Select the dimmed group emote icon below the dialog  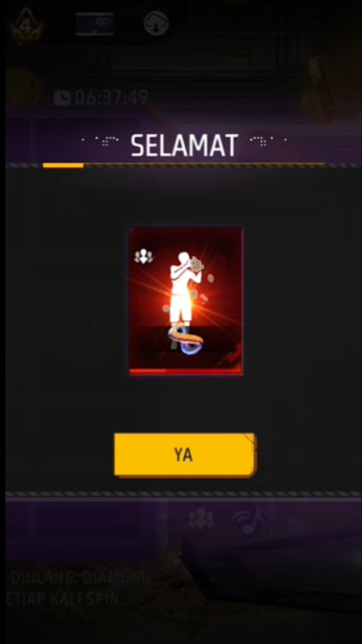click(201, 518)
